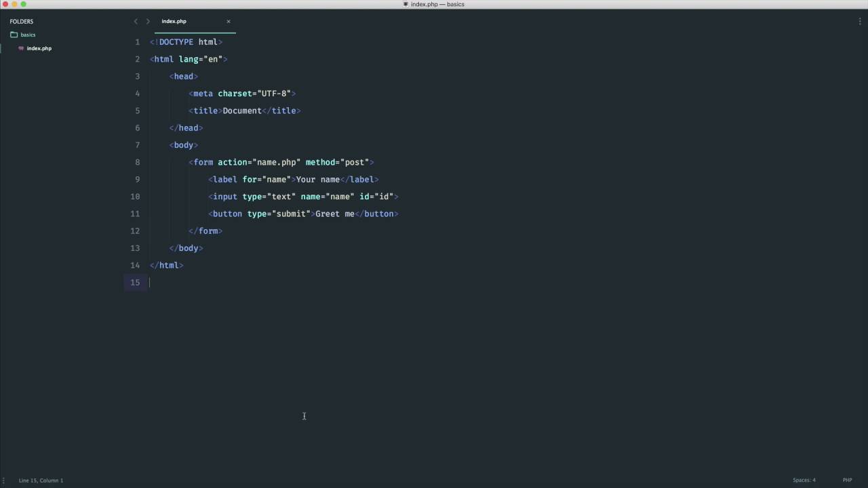Click the PHP file icon beside index.php

(21, 48)
